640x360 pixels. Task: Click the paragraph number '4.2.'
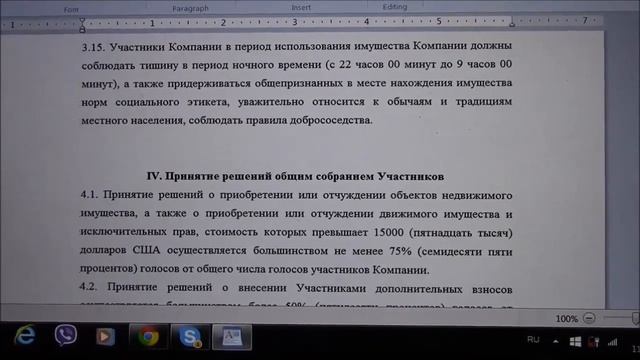[x=89, y=287]
